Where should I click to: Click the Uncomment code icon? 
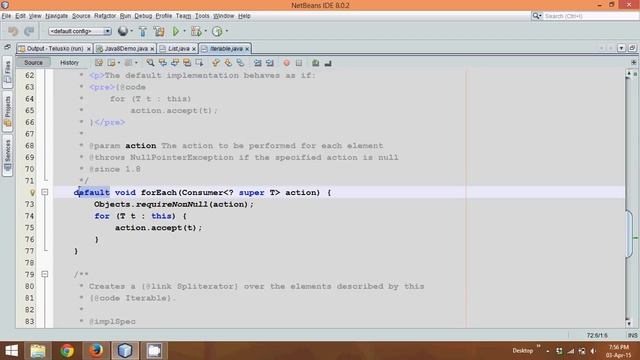328,63
